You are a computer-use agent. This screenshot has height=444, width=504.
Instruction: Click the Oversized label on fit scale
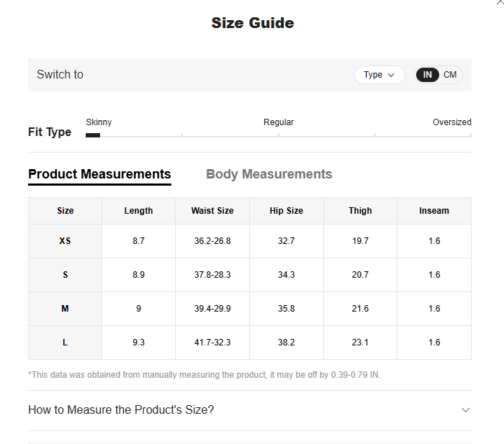click(451, 122)
